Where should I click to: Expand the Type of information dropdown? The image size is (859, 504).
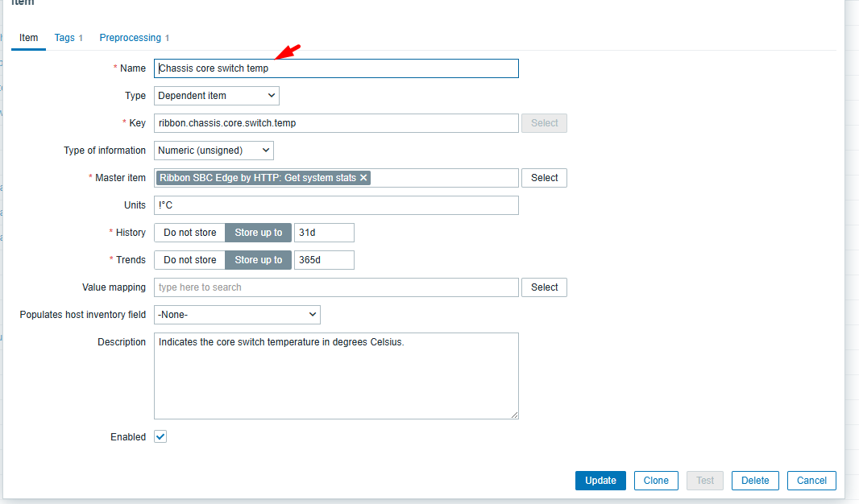(x=214, y=151)
